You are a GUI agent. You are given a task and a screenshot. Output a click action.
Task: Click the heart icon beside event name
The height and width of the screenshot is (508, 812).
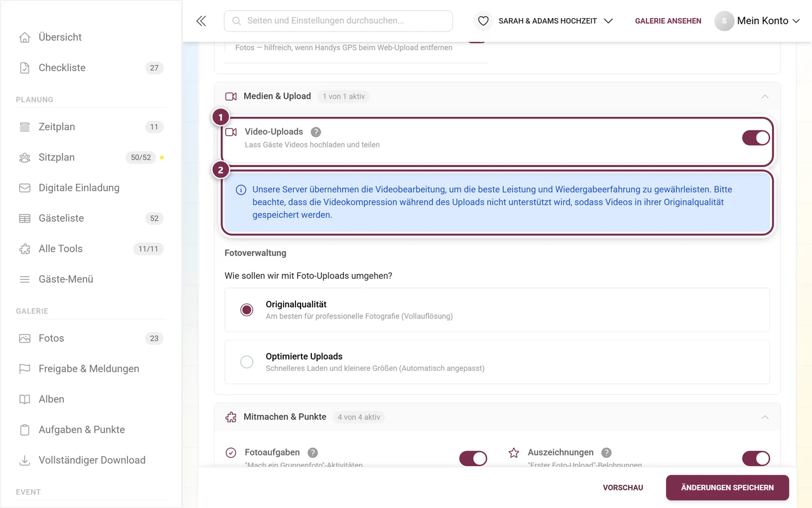[483, 21]
